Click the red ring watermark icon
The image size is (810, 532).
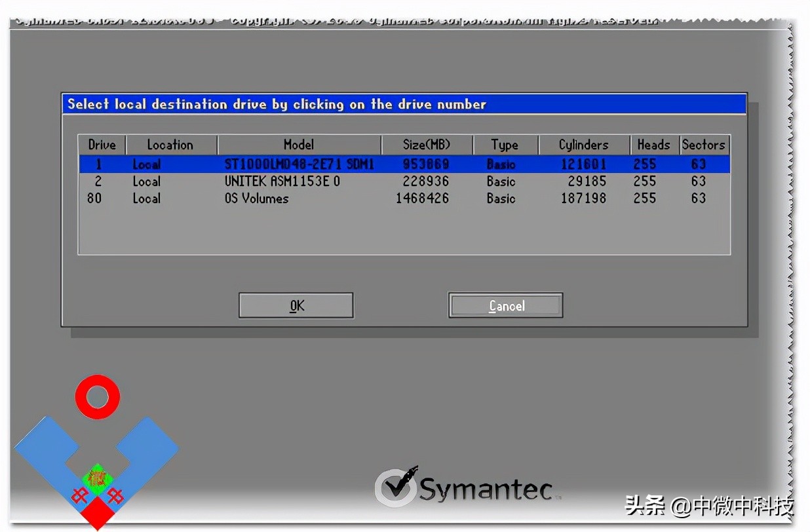coord(97,396)
